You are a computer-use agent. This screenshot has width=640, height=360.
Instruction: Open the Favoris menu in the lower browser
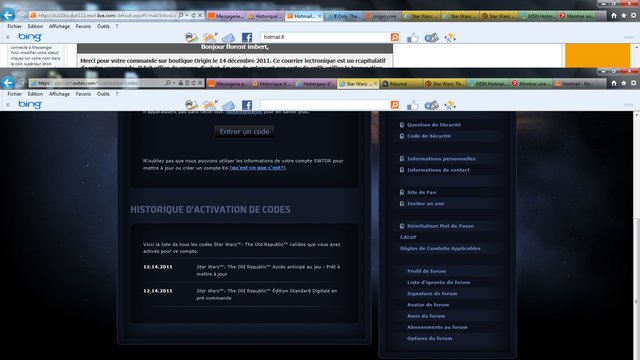[83, 94]
